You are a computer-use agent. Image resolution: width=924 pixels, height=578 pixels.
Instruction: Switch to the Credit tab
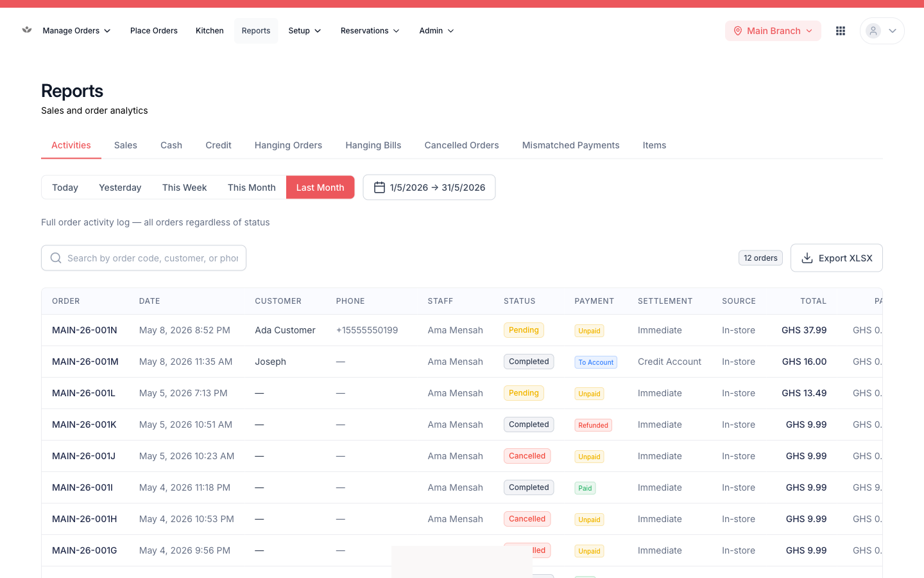tap(218, 145)
